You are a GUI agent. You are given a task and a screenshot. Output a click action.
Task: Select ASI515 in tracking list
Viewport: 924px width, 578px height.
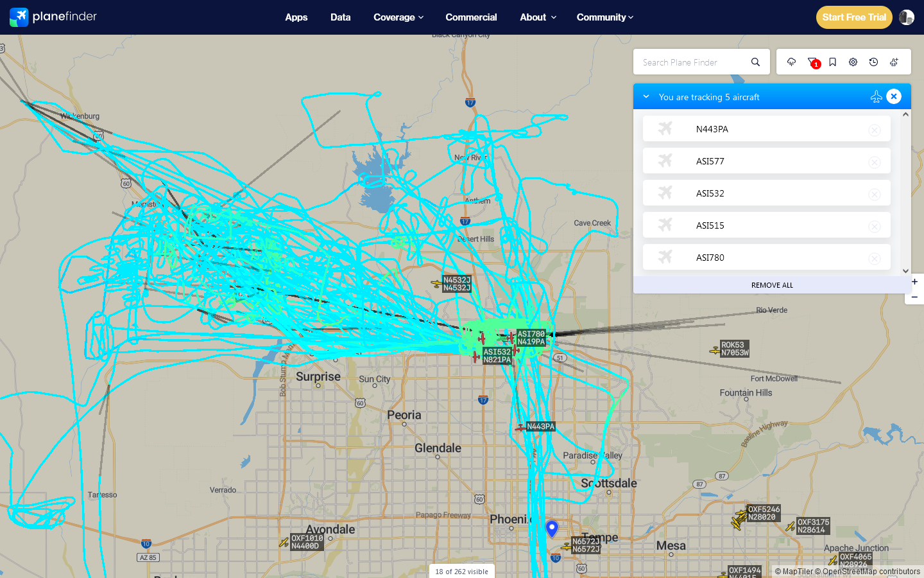tap(767, 225)
